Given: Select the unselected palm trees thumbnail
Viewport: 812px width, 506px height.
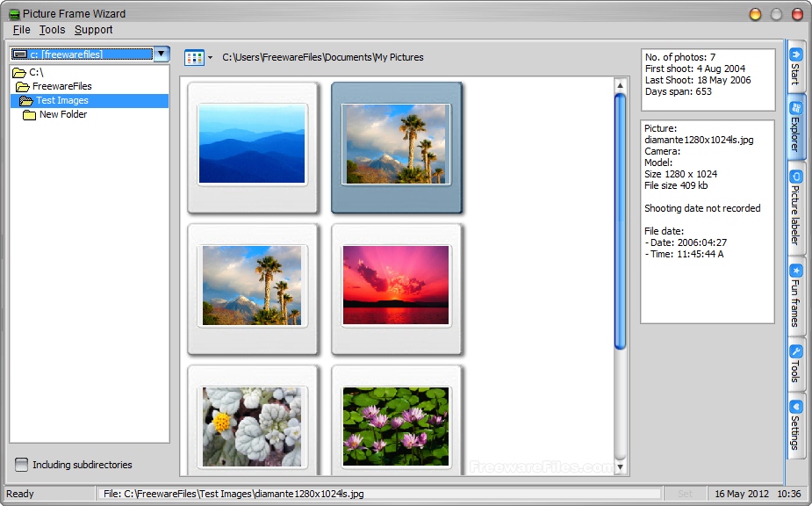Looking at the screenshot, I should [x=252, y=289].
